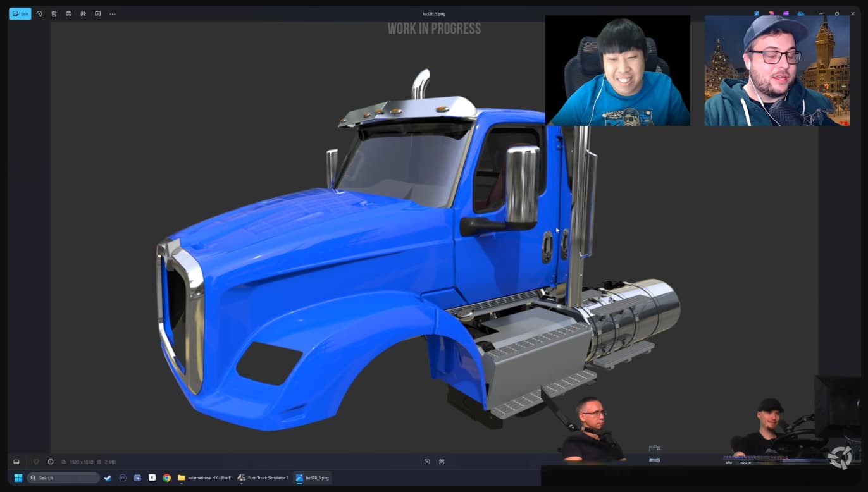This screenshot has width=868, height=492.
Task: Open Steam from the taskbar
Action: (108, 477)
